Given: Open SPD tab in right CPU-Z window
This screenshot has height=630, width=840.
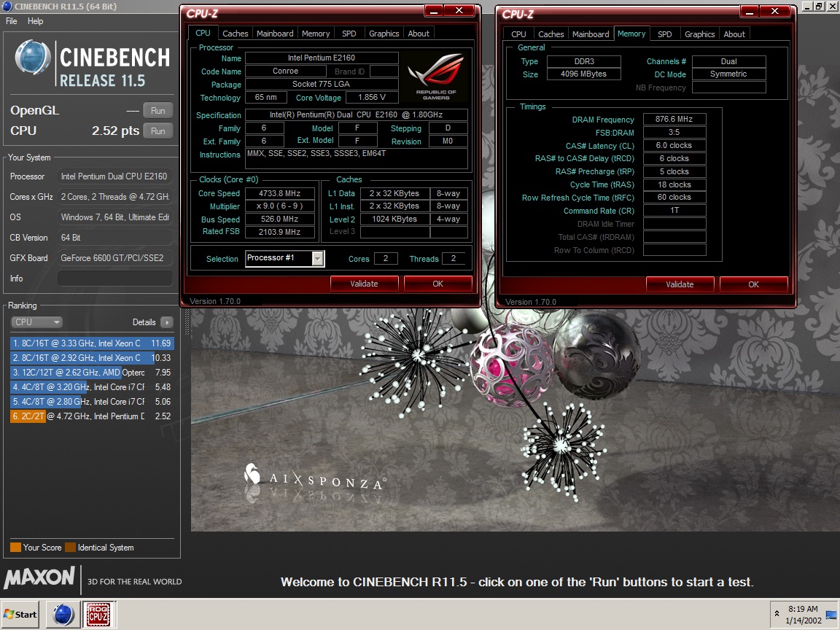Looking at the screenshot, I should tap(664, 34).
